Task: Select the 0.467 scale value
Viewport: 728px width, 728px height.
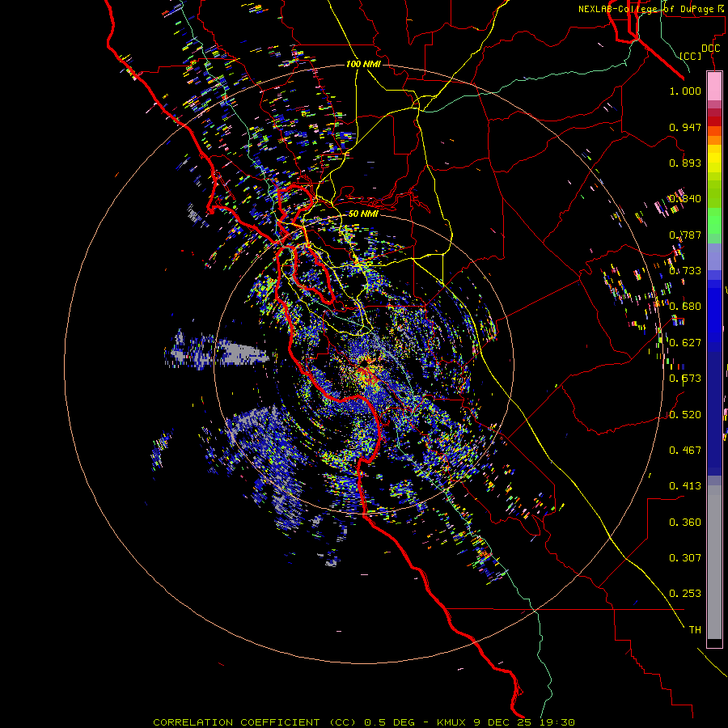Action: click(685, 451)
